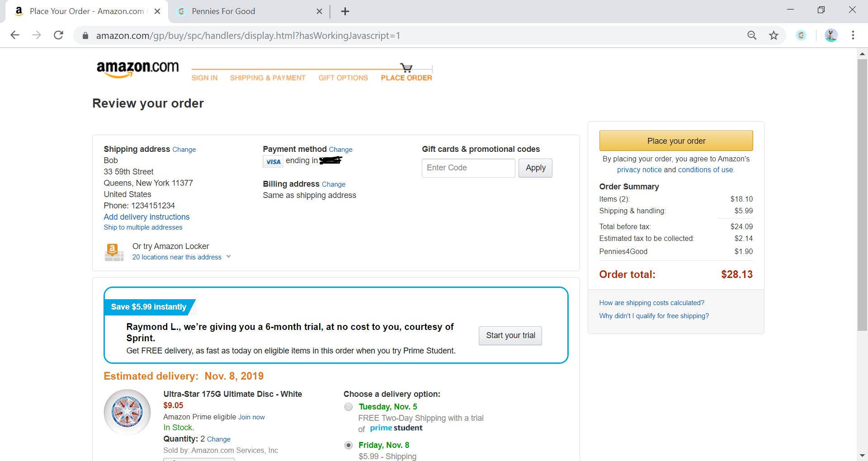The image size is (868, 461).
Task: Select Tuesday, Nov. 5 delivery option
Action: [x=349, y=407]
